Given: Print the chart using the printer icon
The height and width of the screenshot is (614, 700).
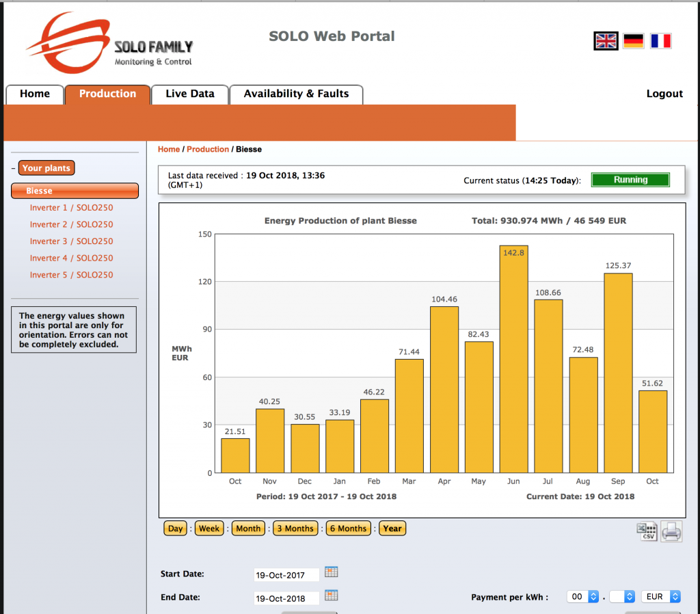Looking at the screenshot, I should click(671, 531).
